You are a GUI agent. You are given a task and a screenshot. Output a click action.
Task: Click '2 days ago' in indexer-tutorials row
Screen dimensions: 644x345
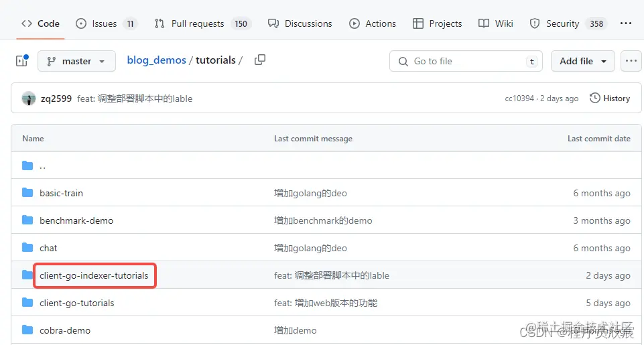[608, 275]
